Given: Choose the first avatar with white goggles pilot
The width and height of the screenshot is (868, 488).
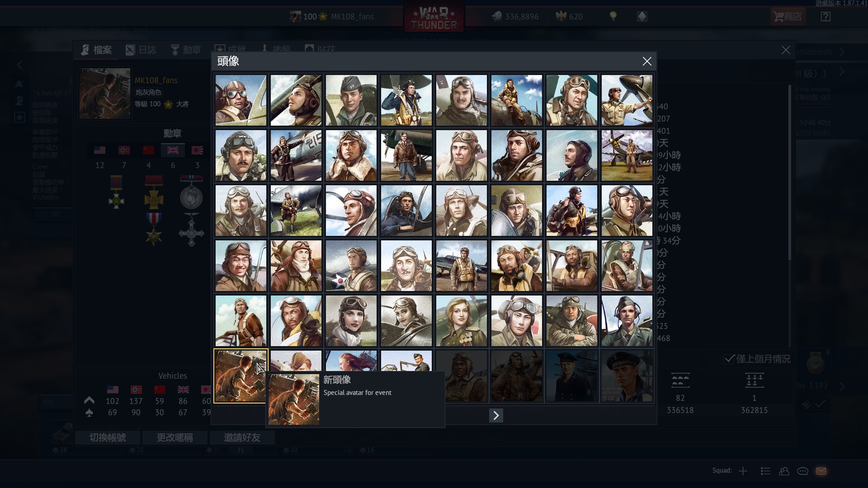Looking at the screenshot, I should 241,100.
